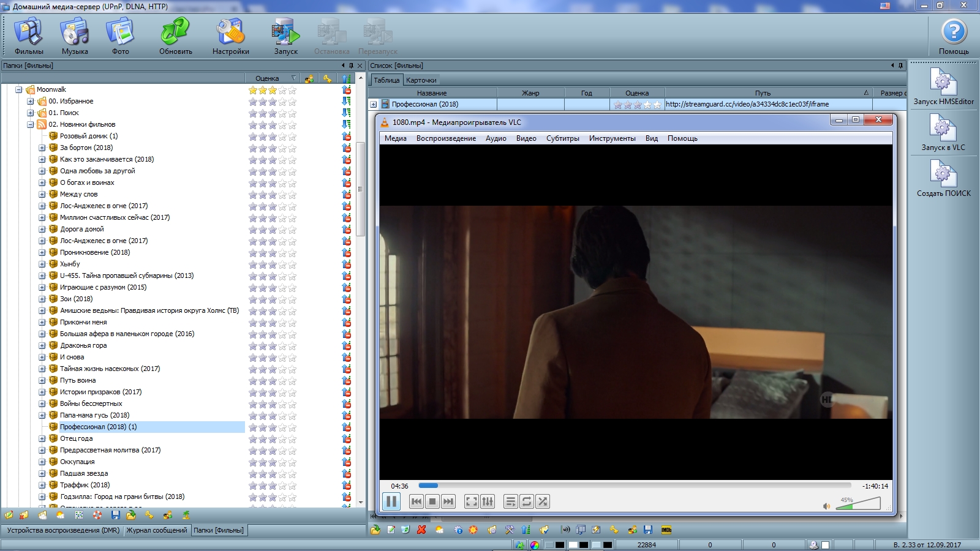Open Настройки settings
This screenshot has width=980, height=551.
(x=231, y=36)
